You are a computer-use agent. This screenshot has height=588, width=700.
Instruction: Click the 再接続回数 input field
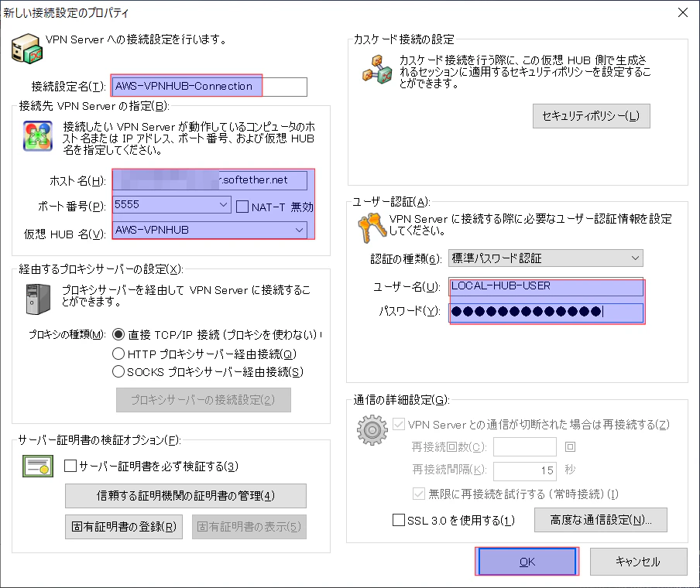[524, 446]
